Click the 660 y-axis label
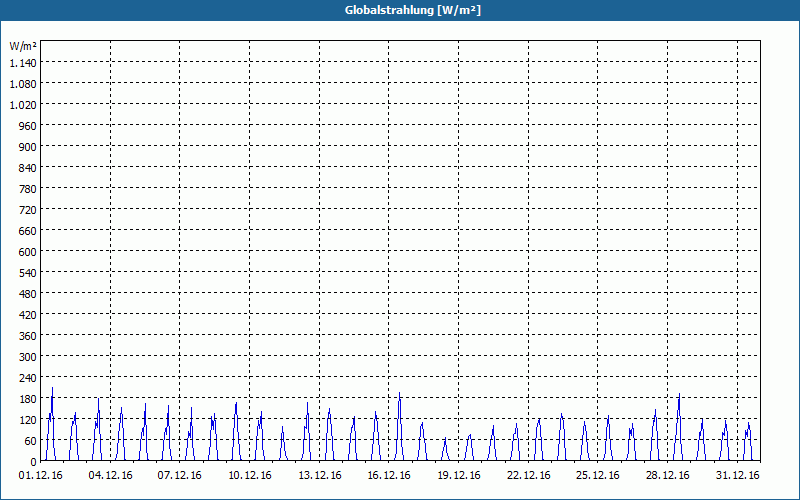The image size is (800, 500). click(28, 231)
